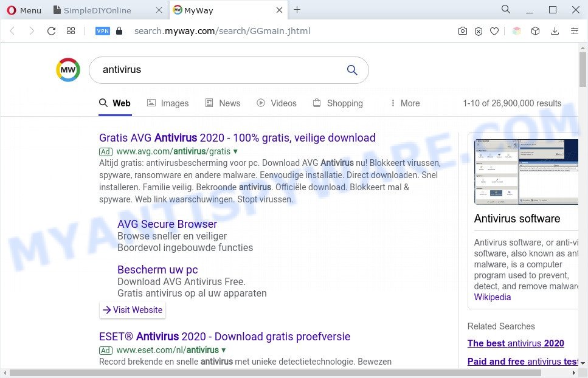
Task: Open ESET Antivirus 2020 ad link
Action: tap(224, 337)
